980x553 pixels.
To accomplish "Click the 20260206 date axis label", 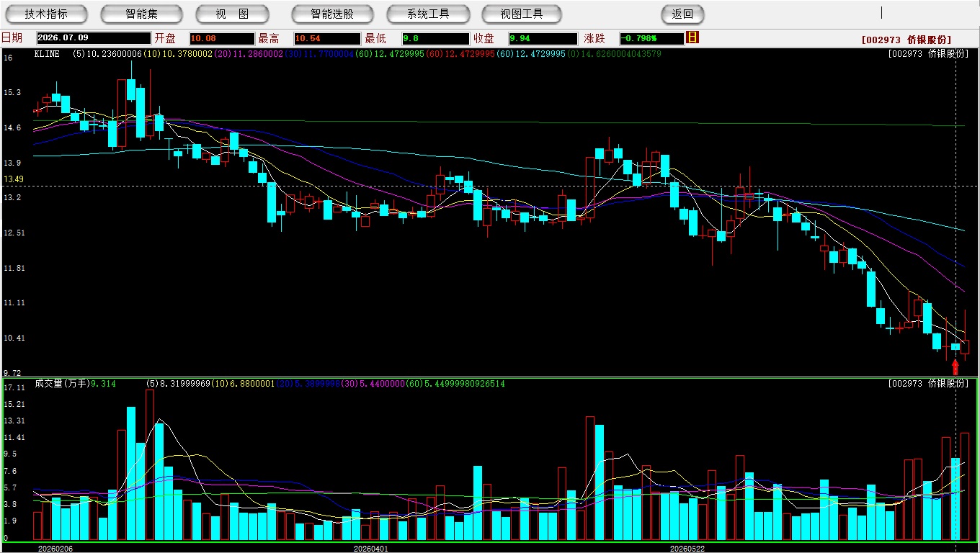I will [x=55, y=549].
